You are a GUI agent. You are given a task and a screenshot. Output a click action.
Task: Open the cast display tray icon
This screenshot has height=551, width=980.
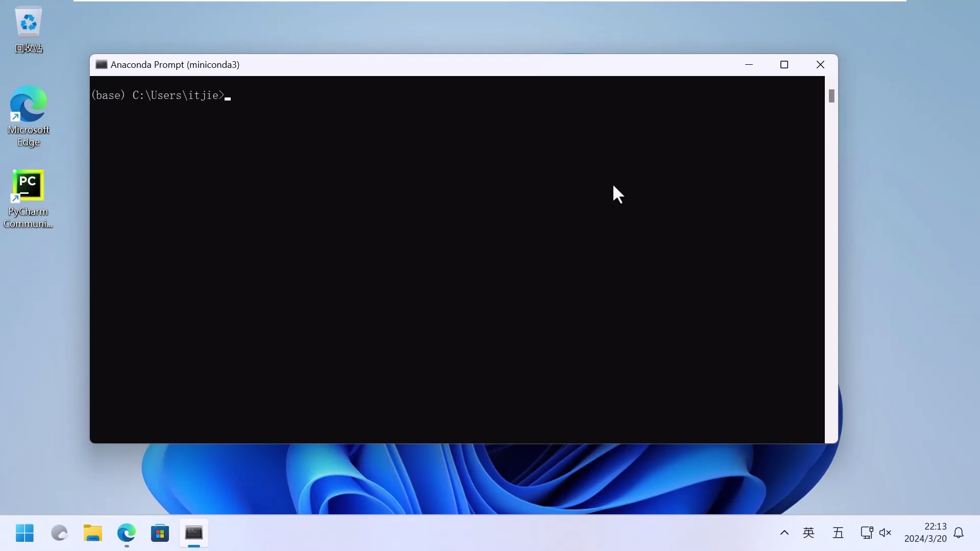click(x=867, y=533)
